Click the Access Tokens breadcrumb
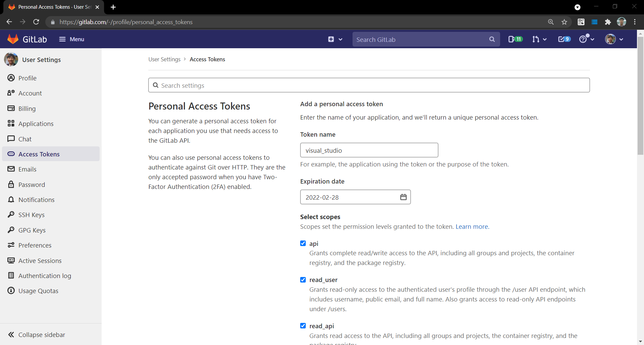The width and height of the screenshot is (644, 345). (x=207, y=59)
